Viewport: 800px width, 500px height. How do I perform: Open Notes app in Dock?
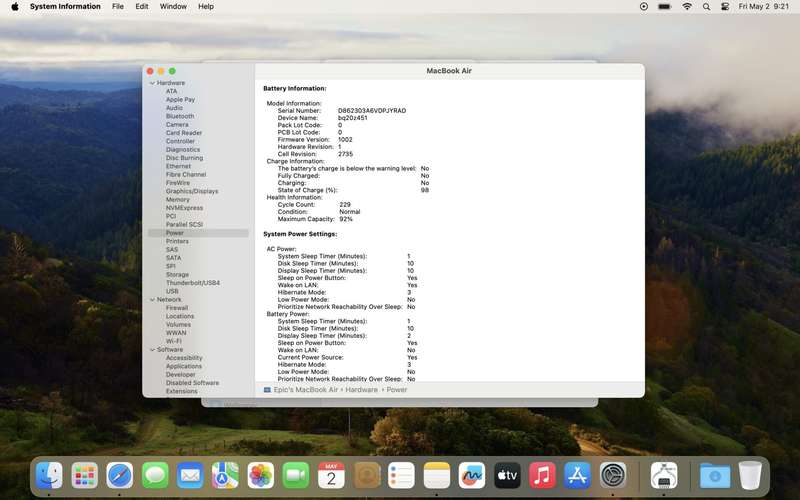437,475
